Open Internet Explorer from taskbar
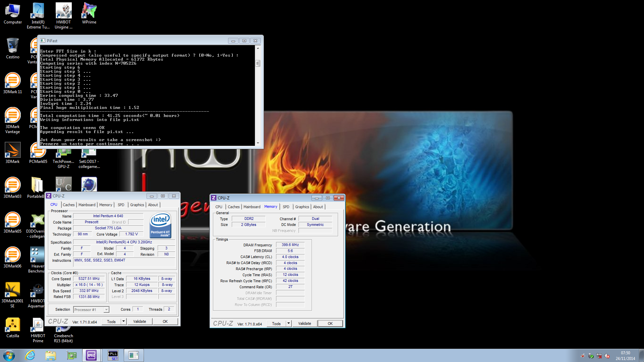Viewport: 644px width, 362px height. (30, 355)
